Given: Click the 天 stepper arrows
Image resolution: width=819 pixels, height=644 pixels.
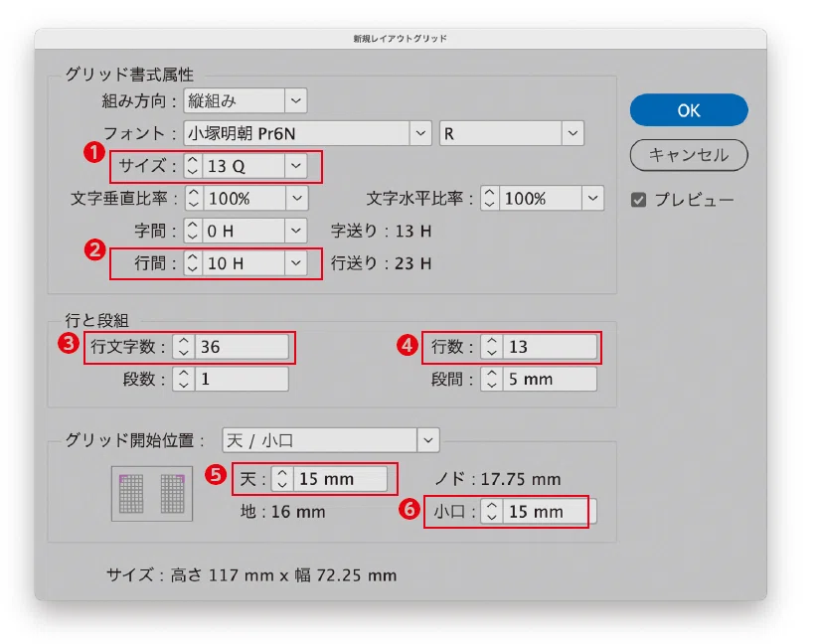Looking at the screenshot, I should coord(282,479).
